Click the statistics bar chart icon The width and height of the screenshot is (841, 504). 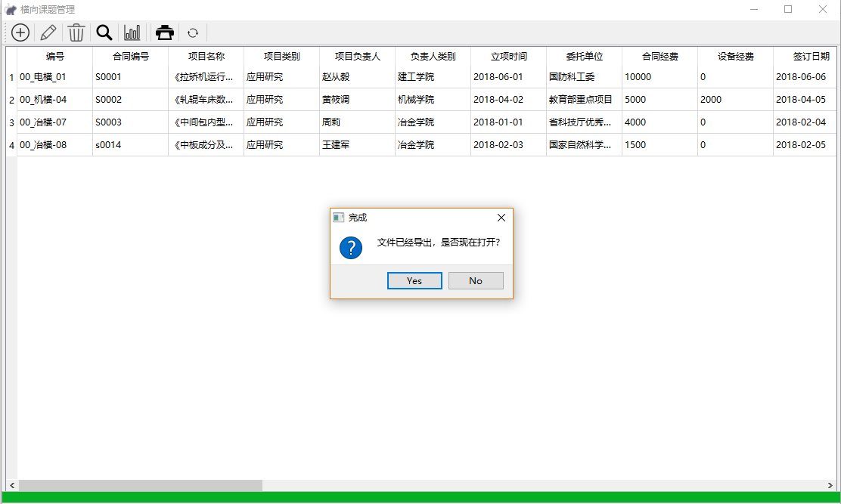click(132, 32)
